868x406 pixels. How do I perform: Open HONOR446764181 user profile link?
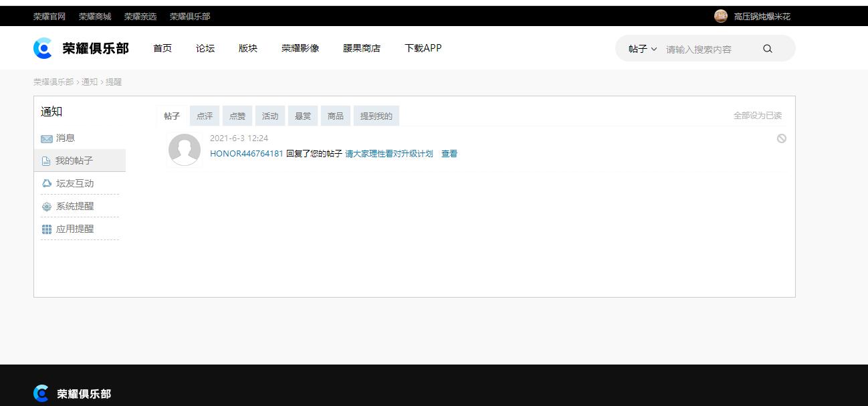tap(247, 154)
